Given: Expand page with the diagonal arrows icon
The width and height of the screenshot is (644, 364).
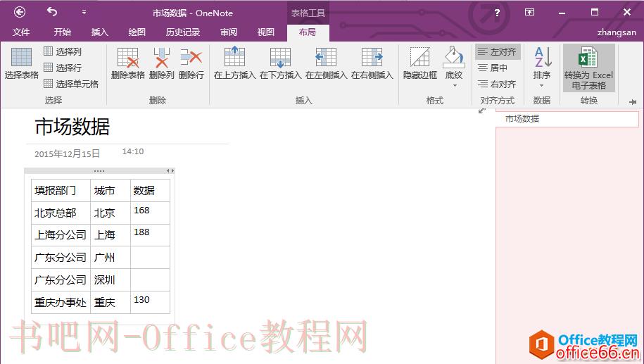Looking at the screenshot, I should point(482,111).
